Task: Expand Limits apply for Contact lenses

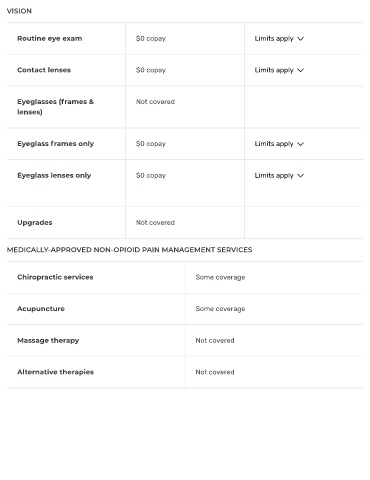Action: (x=279, y=70)
